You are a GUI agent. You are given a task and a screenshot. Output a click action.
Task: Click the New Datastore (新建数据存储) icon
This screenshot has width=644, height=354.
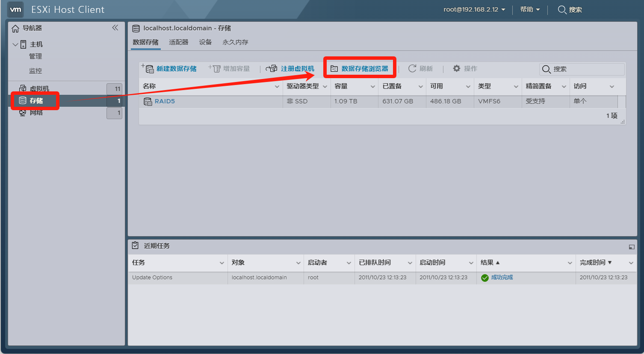tap(148, 69)
